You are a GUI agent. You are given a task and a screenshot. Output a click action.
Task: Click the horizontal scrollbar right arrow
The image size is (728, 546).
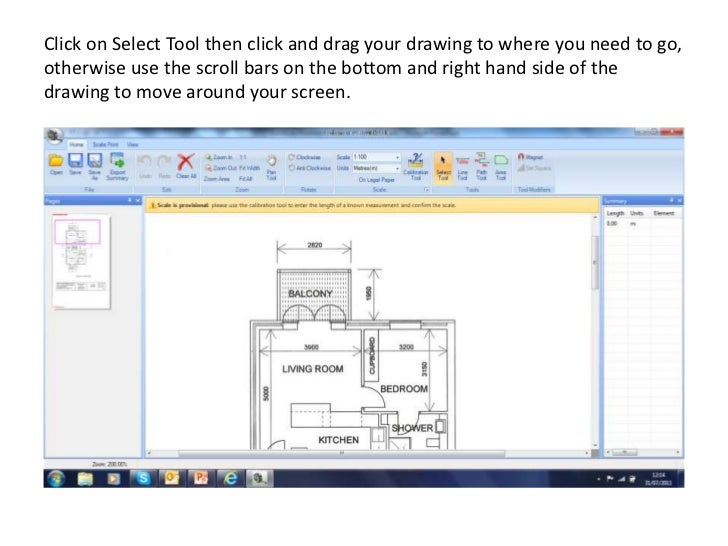587,453
